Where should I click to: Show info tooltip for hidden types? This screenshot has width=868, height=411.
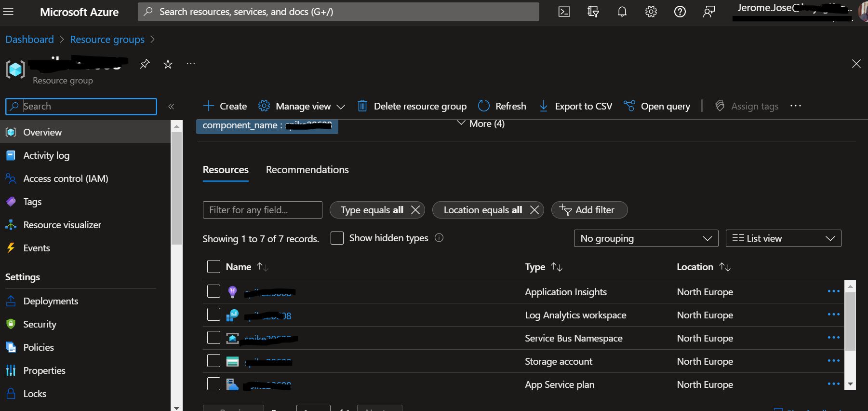pos(439,238)
